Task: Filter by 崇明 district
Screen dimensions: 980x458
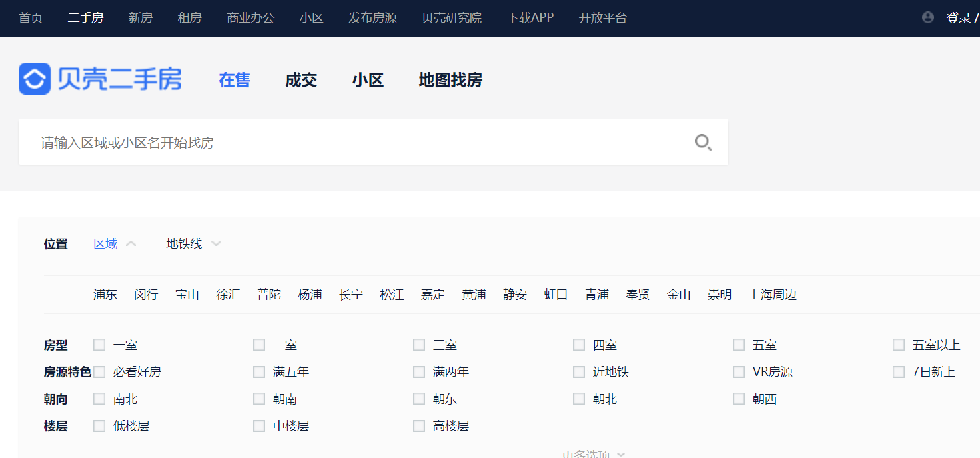Action: [720, 294]
